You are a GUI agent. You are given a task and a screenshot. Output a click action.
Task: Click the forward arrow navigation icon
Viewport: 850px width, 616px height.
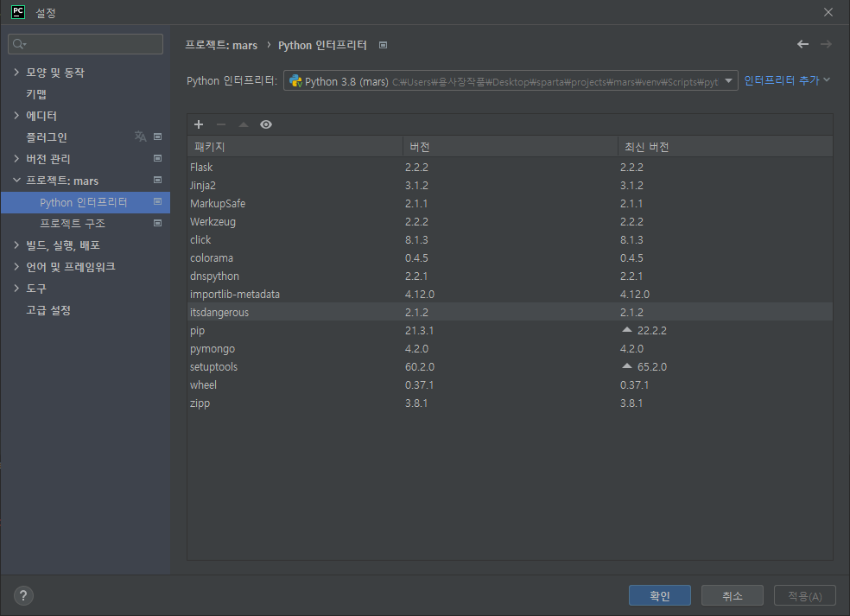click(x=826, y=44)
